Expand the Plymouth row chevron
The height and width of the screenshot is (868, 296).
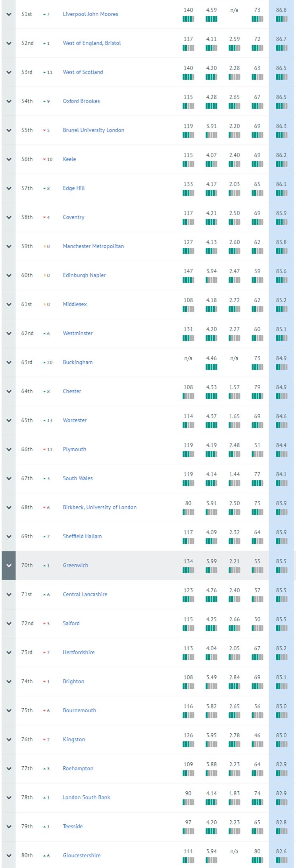click(x=9, y=449)
